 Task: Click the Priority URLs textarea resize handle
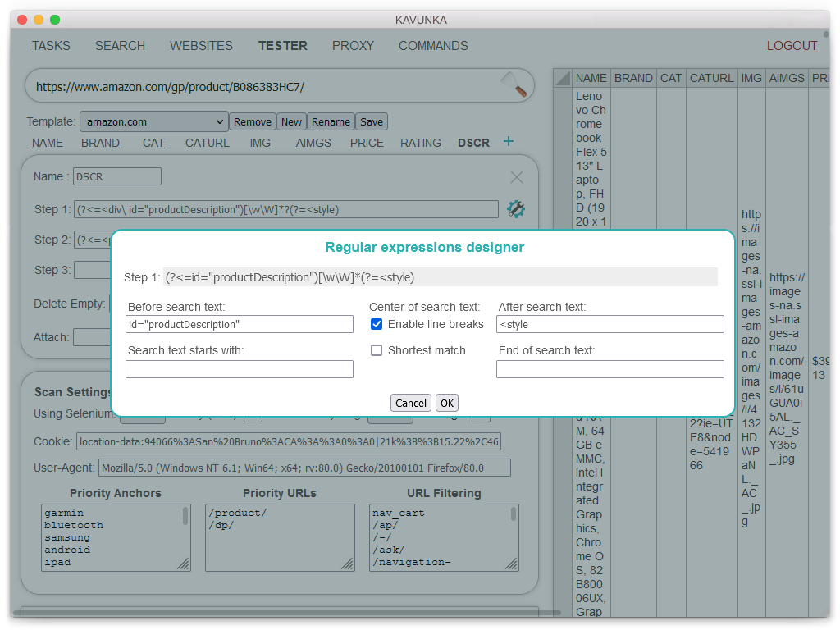347,564
